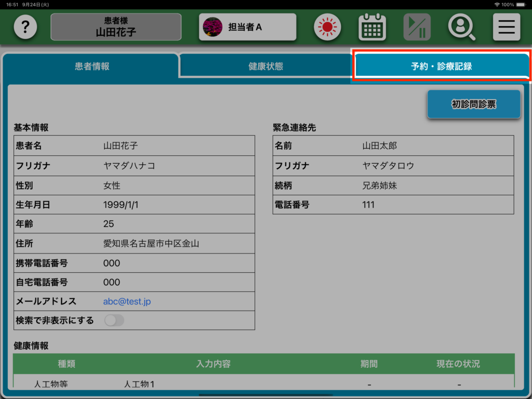Tap the emergency contact phone number 111
This screenshot has height=399, width=532.
coord(368,205)
